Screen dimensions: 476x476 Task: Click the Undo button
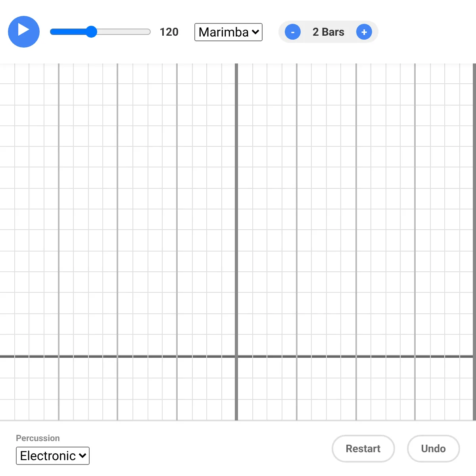433,449
